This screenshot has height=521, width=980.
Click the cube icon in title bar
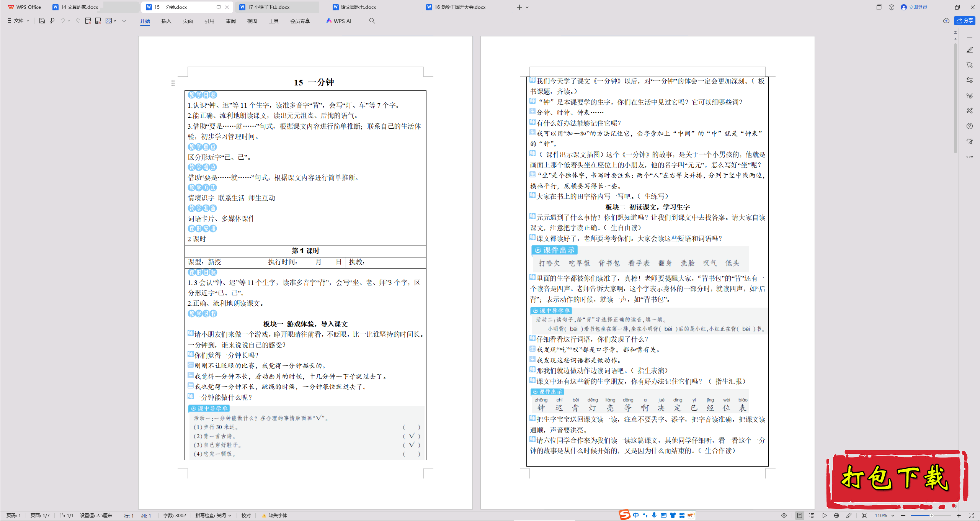tap(892, 7)
